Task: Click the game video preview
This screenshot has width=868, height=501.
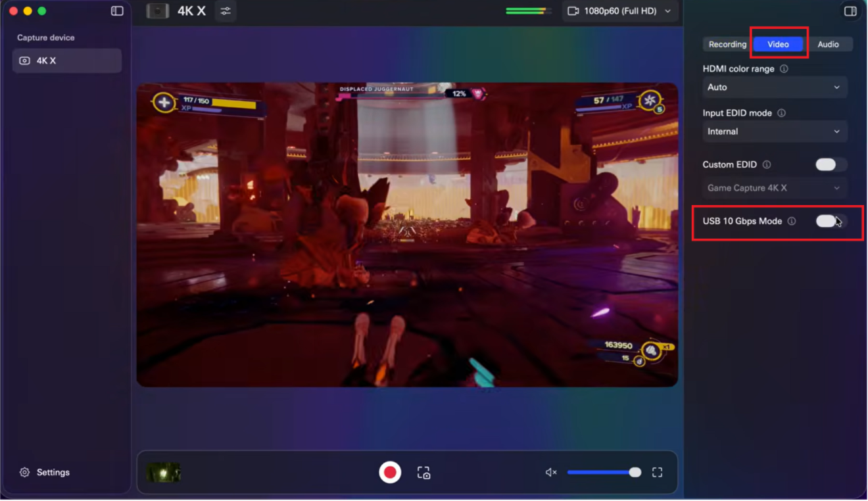Action: pyautogui.click(x=407, y=235)
